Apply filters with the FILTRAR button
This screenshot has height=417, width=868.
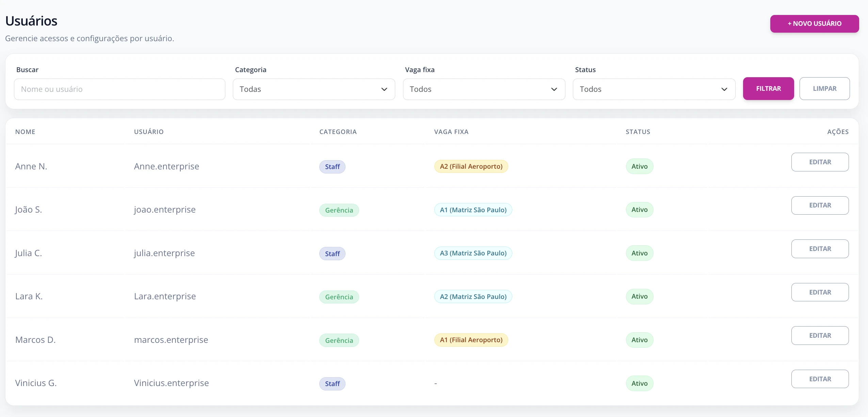[x=768, y=88]
